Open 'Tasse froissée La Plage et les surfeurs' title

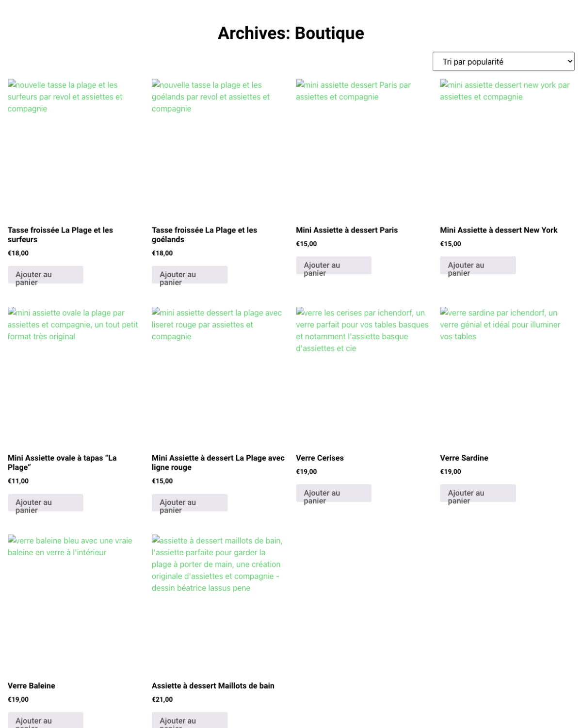click(60, 234)
